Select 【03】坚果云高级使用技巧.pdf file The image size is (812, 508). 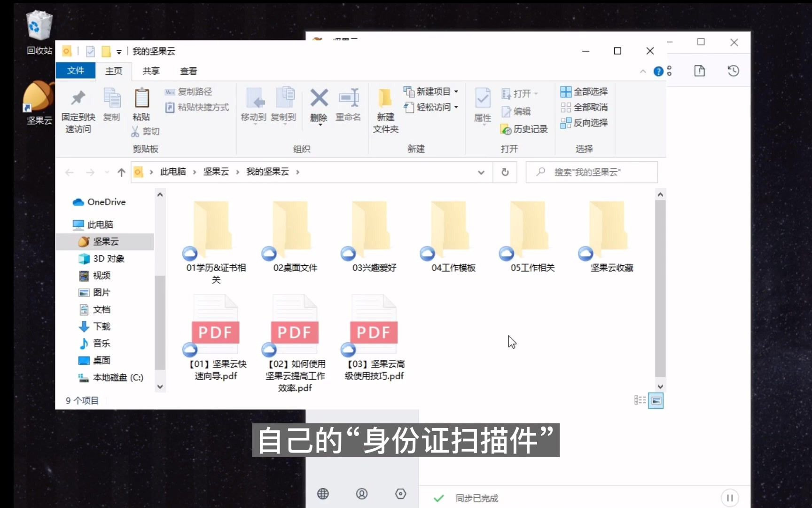374,338
